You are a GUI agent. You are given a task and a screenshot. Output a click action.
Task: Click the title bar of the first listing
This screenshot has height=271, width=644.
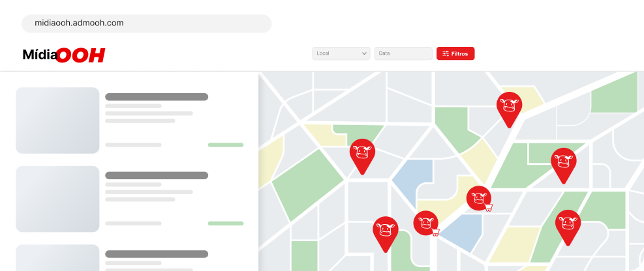pyautogui.click(x=157, y=97)
